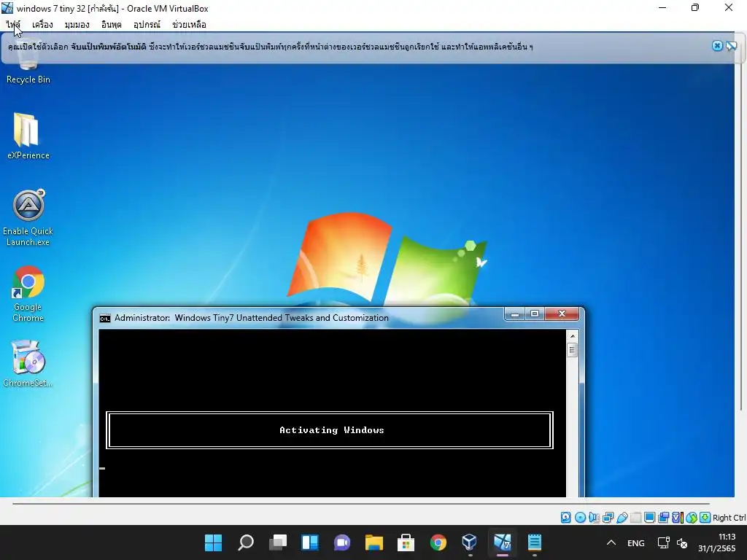Click the Activating Windows message text
747x560 pixels.
coord(332,430)
